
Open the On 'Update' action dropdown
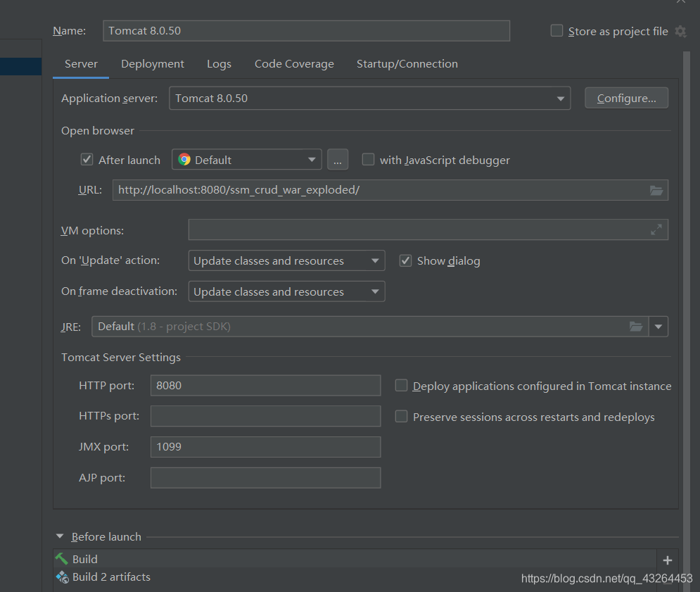[286, 260]
